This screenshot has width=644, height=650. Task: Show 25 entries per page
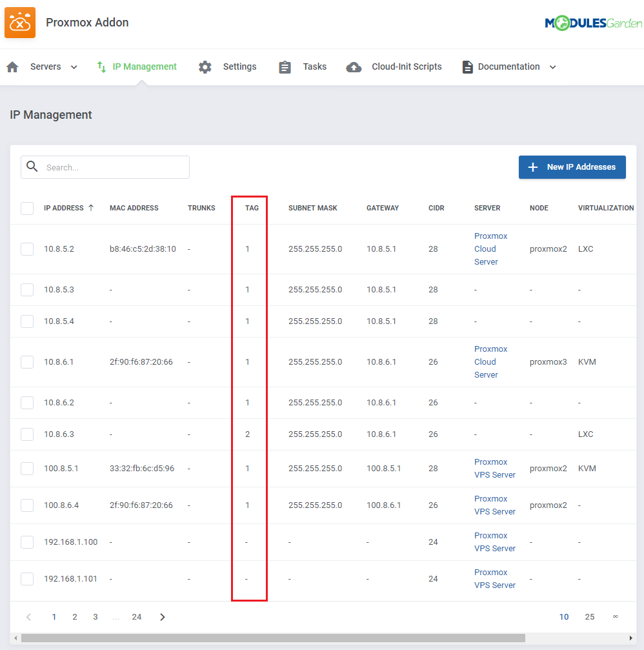point(590,617)
